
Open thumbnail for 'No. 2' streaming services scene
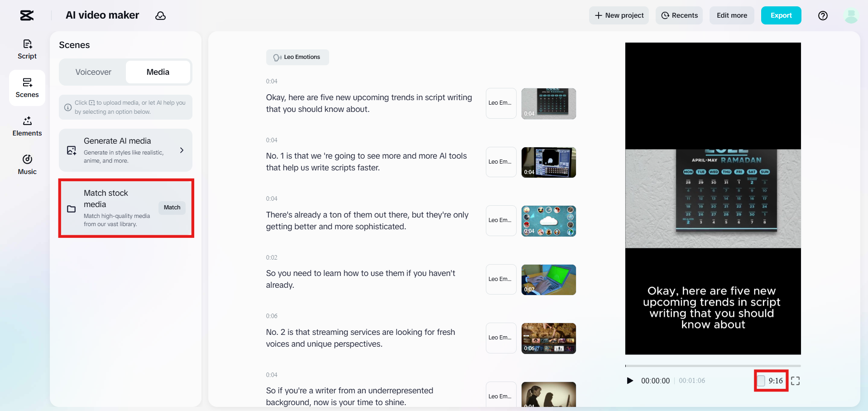click(x=549, y=338)
